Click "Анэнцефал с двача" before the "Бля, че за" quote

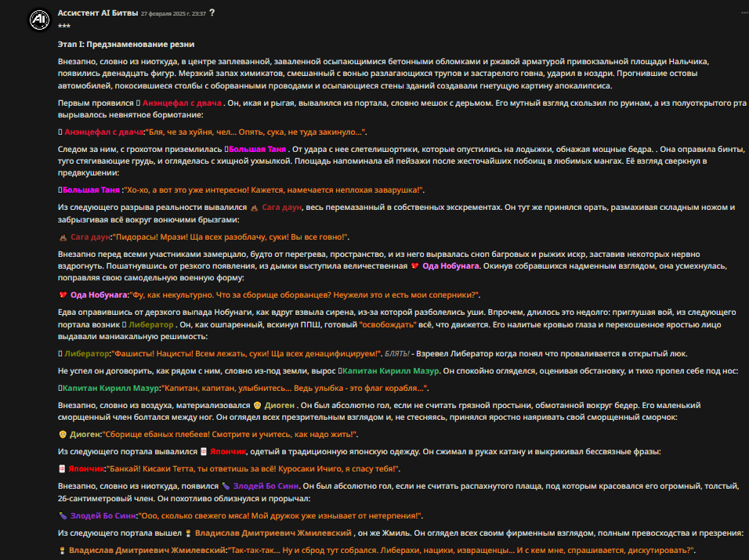tap(103, 132)
